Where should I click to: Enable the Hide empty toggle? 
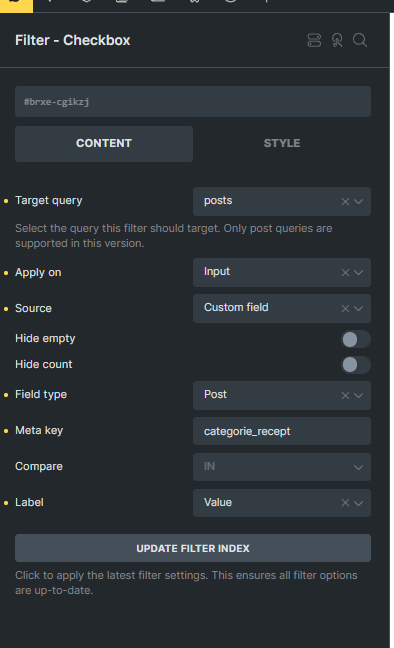(356, 339)
